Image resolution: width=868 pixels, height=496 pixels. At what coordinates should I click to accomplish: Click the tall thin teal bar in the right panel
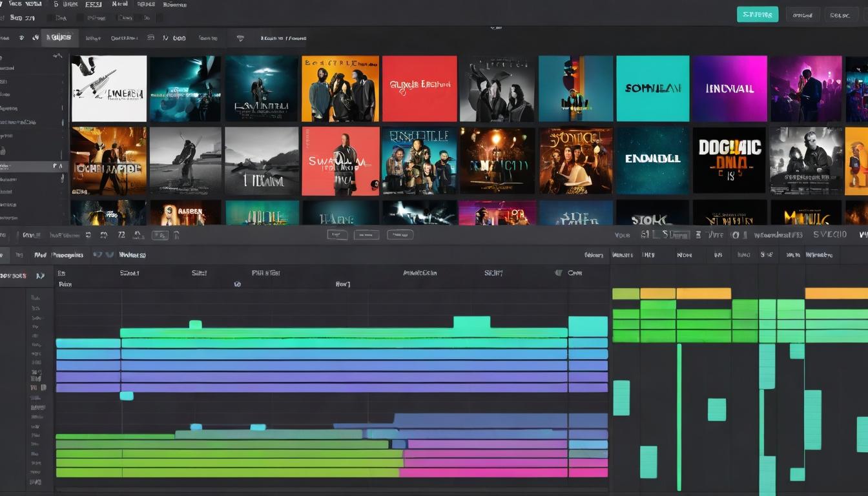pos(679,417)
